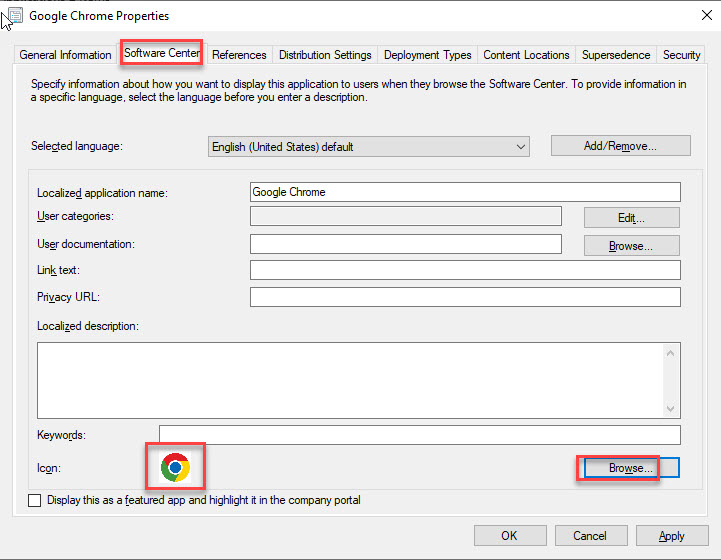Enable the featured app checkbox

(x=36, y=500)
